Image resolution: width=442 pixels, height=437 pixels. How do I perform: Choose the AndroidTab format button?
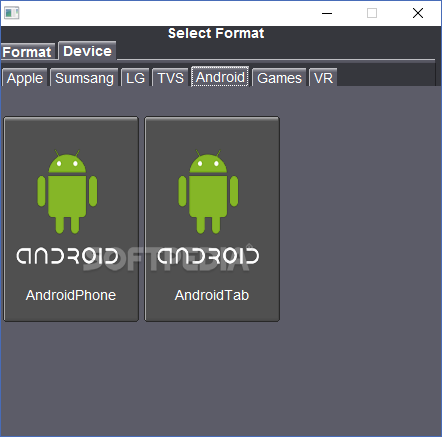pos(212,219)
